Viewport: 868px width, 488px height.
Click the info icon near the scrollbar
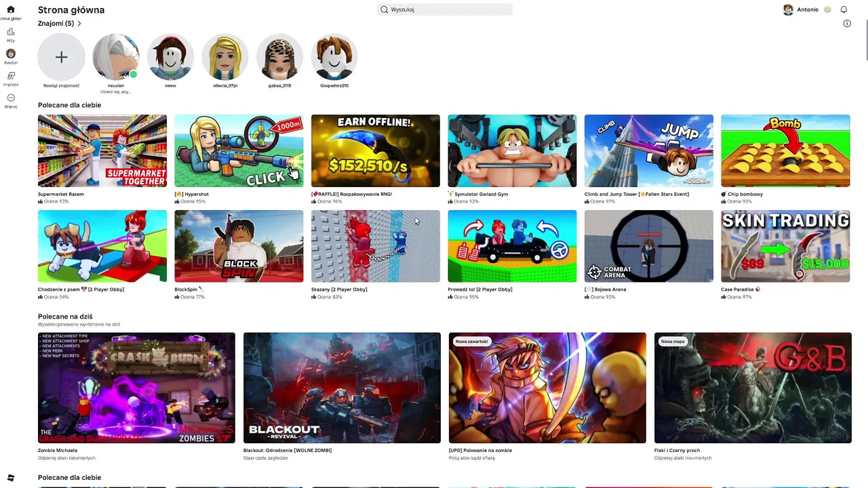click(847, 24)
